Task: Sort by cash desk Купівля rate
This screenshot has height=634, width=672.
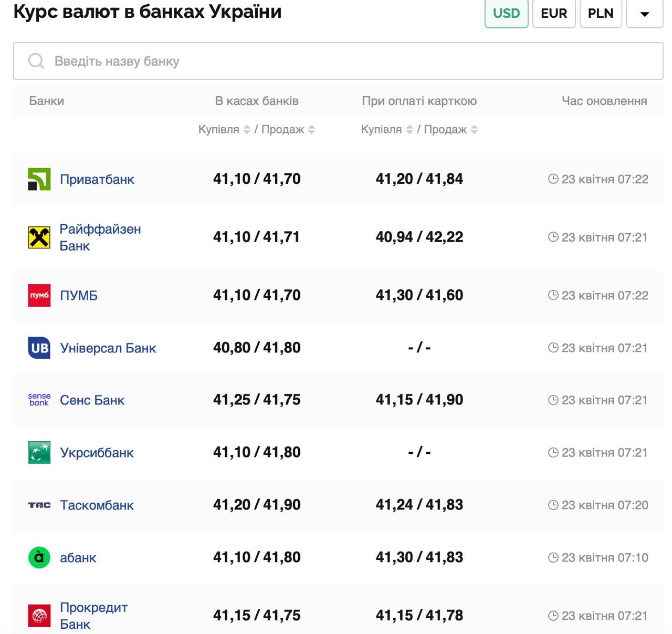Action: coord(247,130)
